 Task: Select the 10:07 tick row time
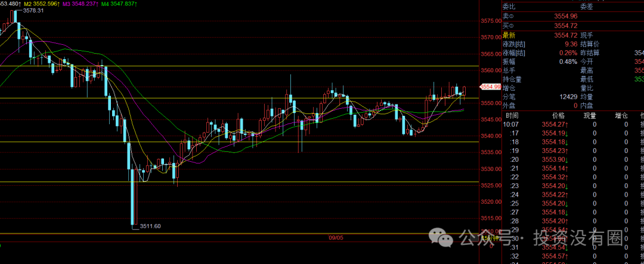click(x=512, y=124)
